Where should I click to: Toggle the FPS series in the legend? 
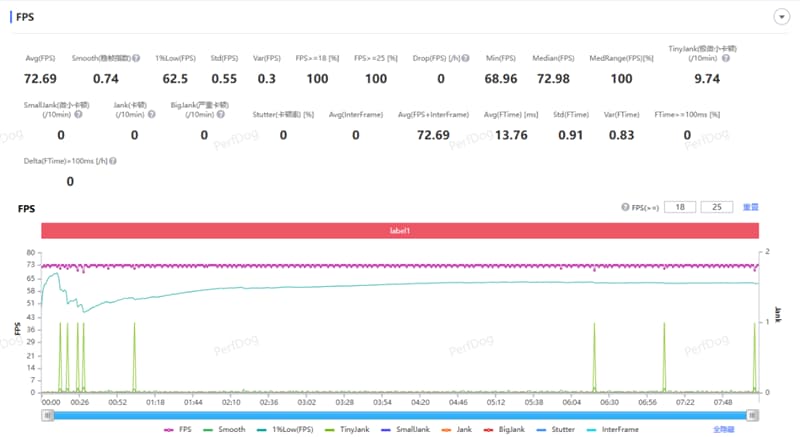178,429
